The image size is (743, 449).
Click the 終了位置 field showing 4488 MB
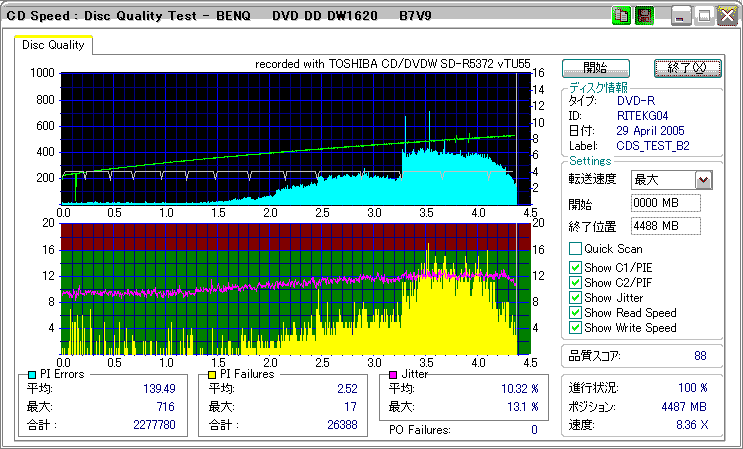point(665,226)
